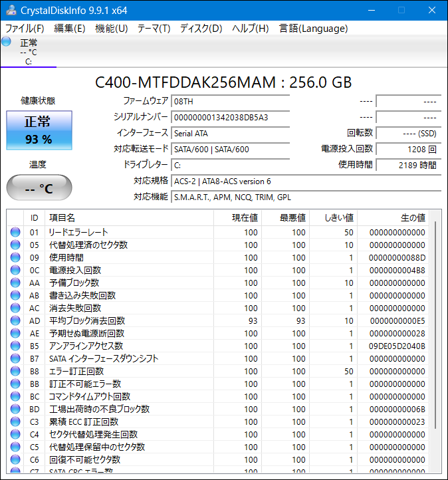Click status orb for B7 SATA インターフェースダウンシフト row
448x480 pixels.
[x=15, y=358]
